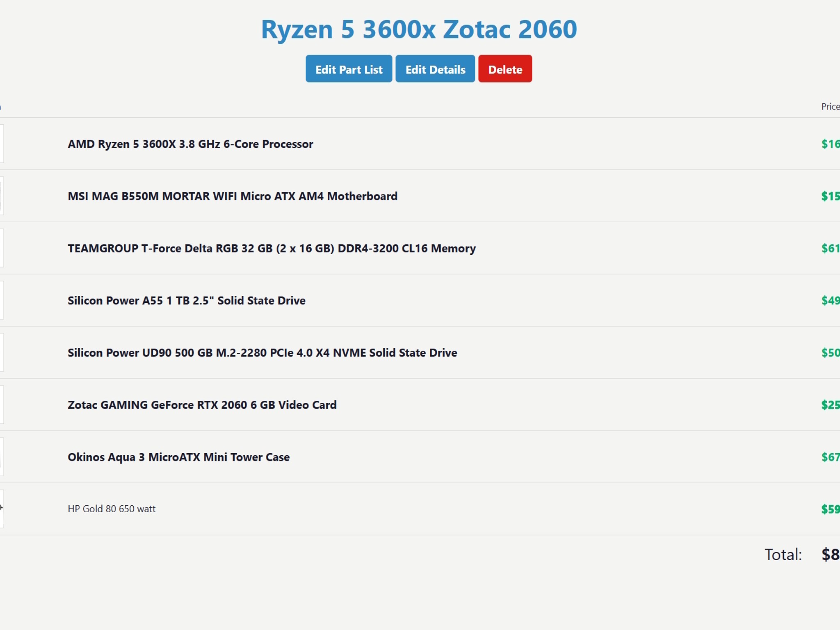Screen dimensions: 840x630
Task: Click the price of the MSI motherboard
Action: [831, 196]
